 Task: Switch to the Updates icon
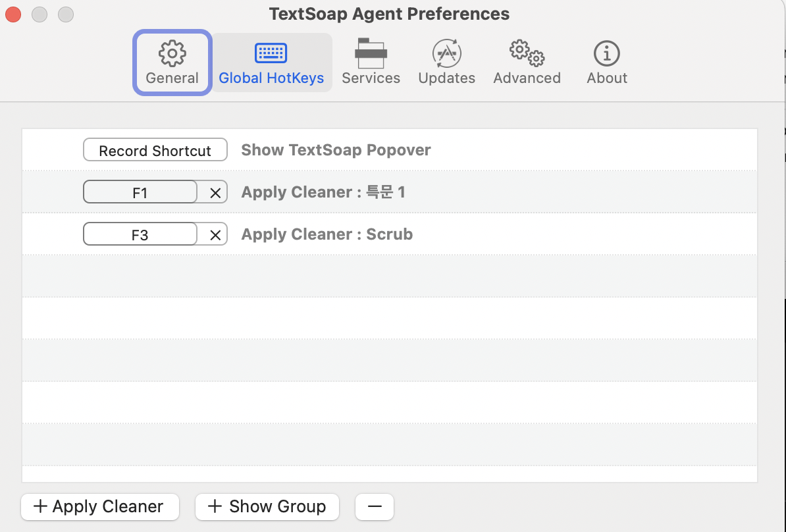point(446,53)
